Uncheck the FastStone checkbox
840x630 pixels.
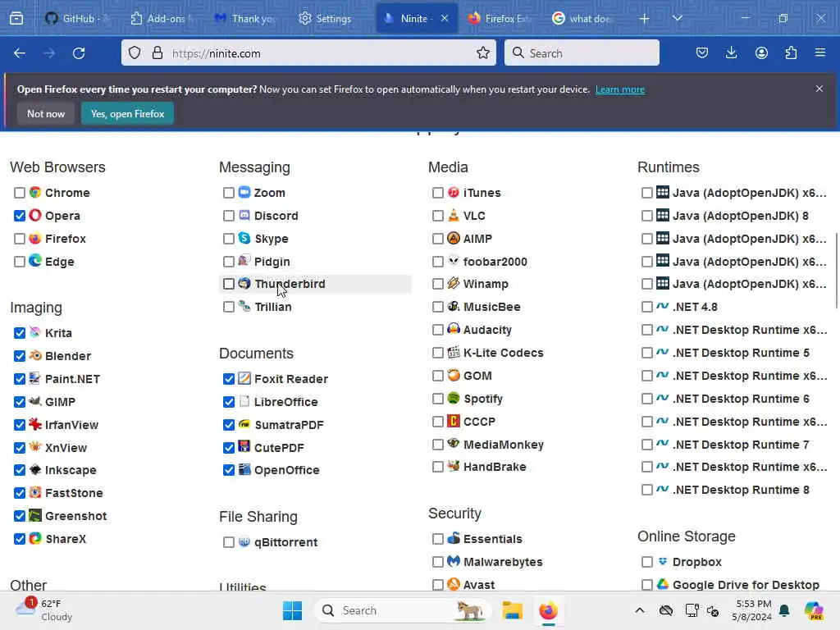pyautogui.click(x=20, y=493)
